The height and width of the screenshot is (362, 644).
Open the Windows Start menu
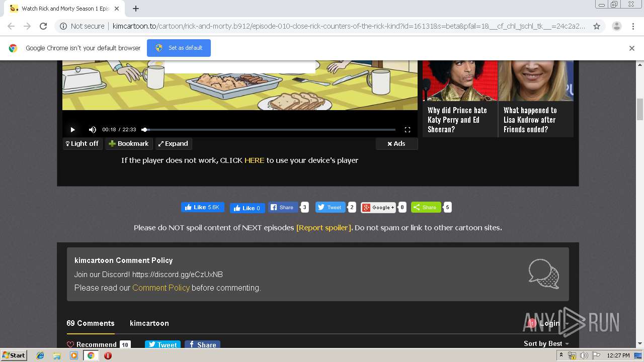[x=14, y=355]
